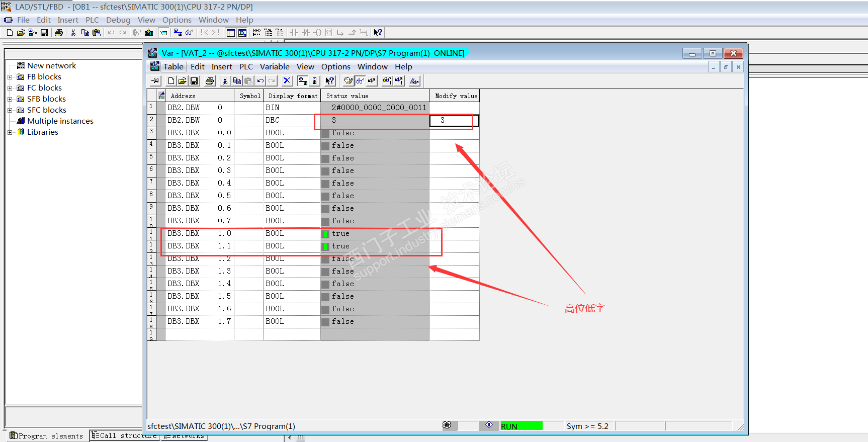Save the variable table in Var toolbar
The width and height of the screenshot is (868, 442).
coord(194,81)
